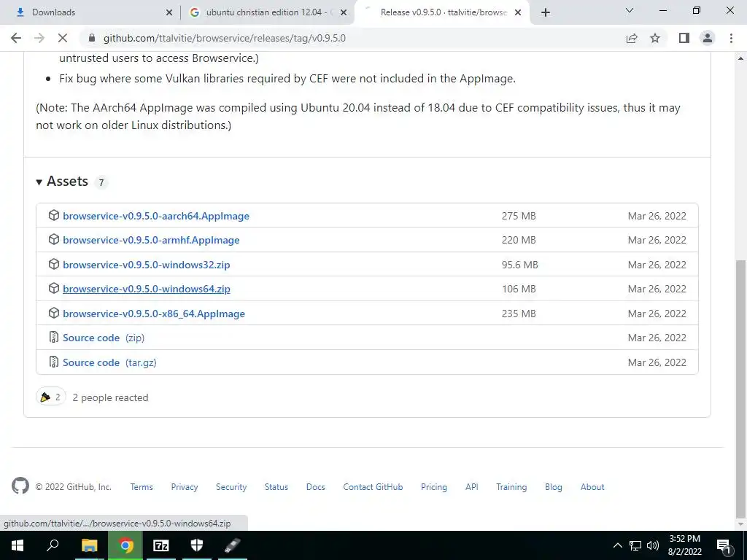The height and width of the screenshot is (560, 747).
Task: Open File Explorer from the taskbar
Action: pos(89,545)
